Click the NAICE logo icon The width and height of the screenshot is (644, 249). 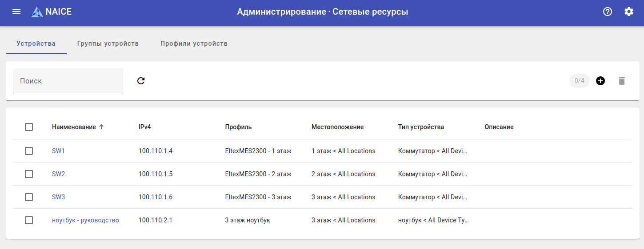(x=37, y=12)
